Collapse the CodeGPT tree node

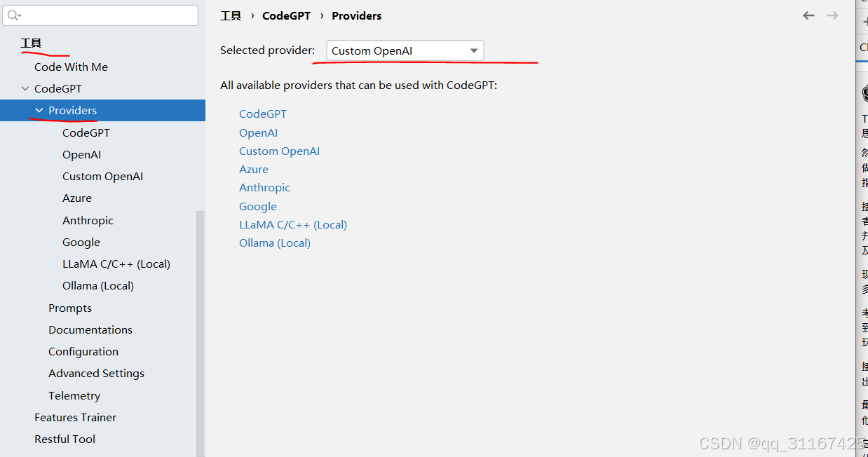point(25,88)
